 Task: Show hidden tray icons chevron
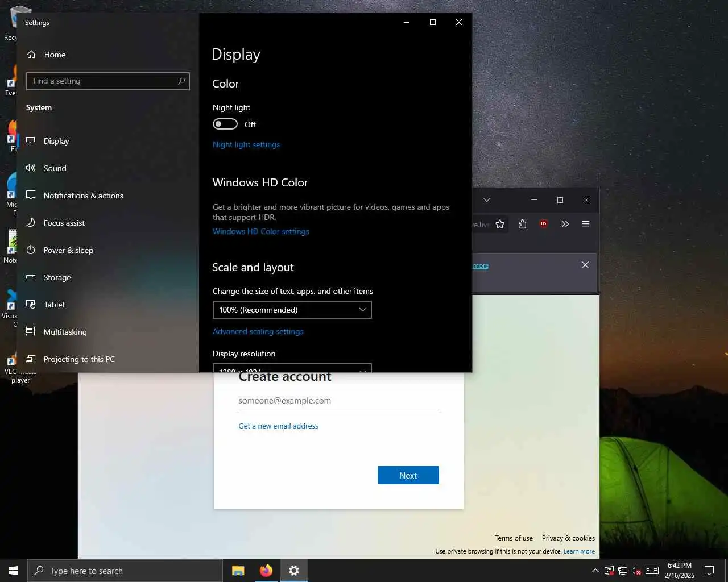point(595,571)
